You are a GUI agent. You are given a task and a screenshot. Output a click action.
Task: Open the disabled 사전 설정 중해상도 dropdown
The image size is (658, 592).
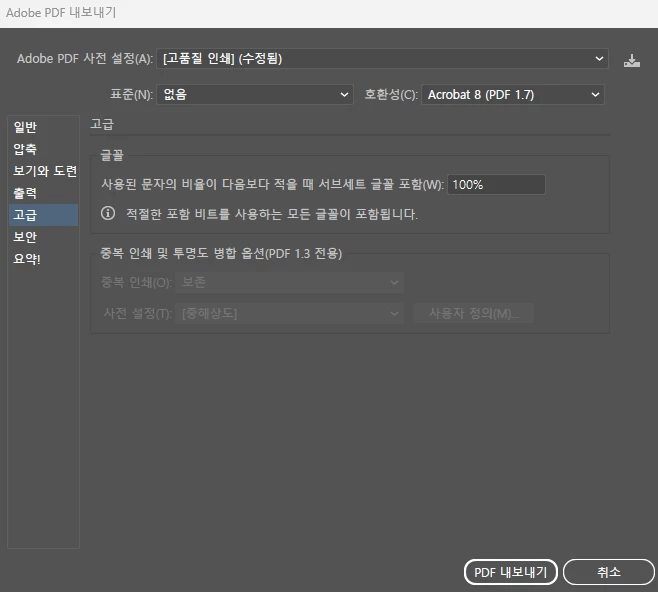coord(290,313)
